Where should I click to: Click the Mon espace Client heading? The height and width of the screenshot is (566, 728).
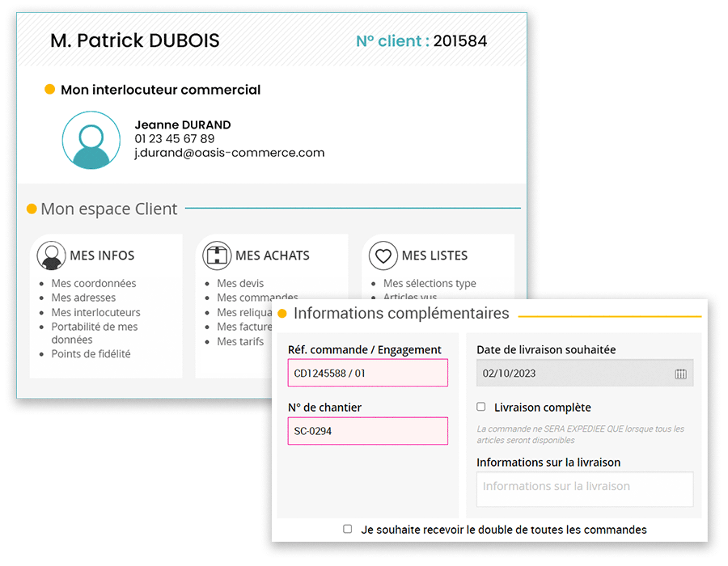108,209
